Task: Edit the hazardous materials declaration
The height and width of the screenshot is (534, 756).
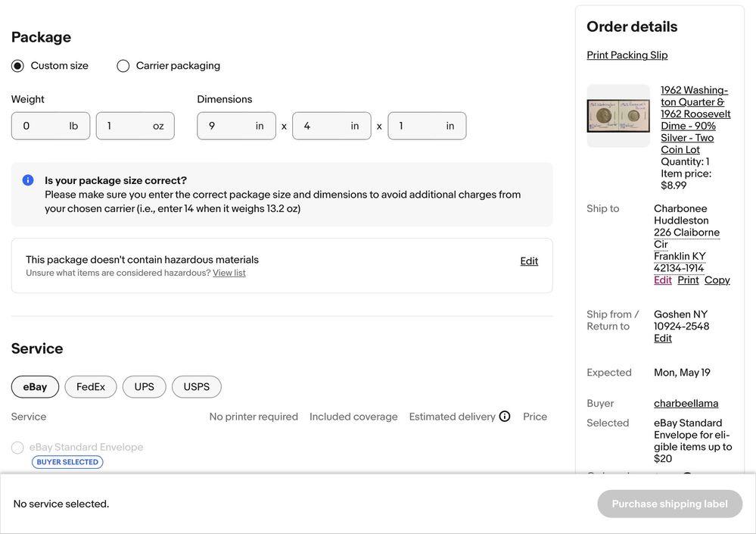Action: click(x=529, y=261)
